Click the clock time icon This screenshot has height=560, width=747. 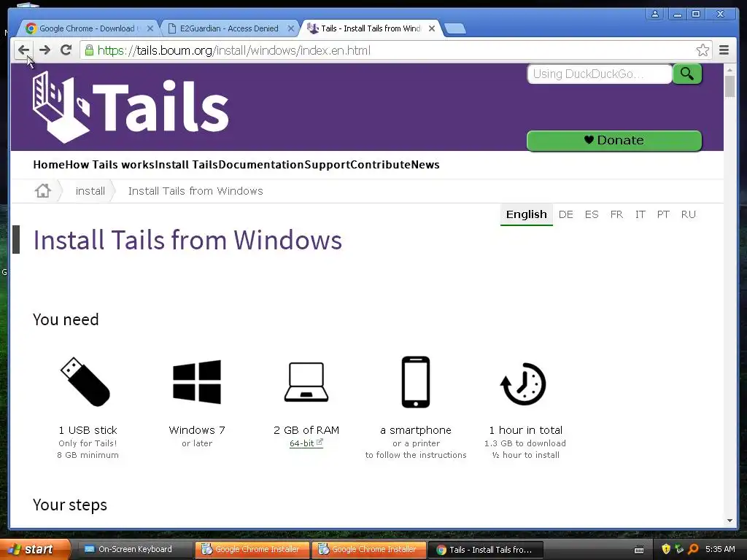pyautogui.click(x=524, y=384)
